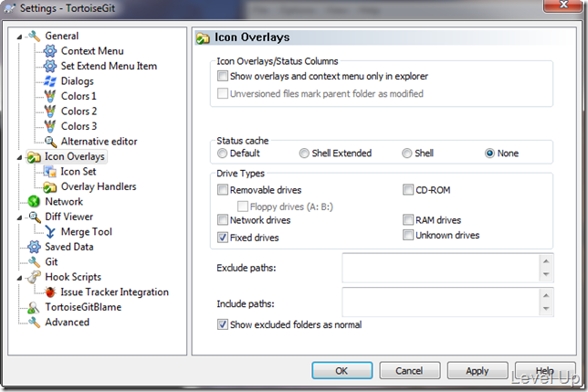Click the Set Extend Menu Item gear icon
The image size is (588, 392).
tap(50, 66)
